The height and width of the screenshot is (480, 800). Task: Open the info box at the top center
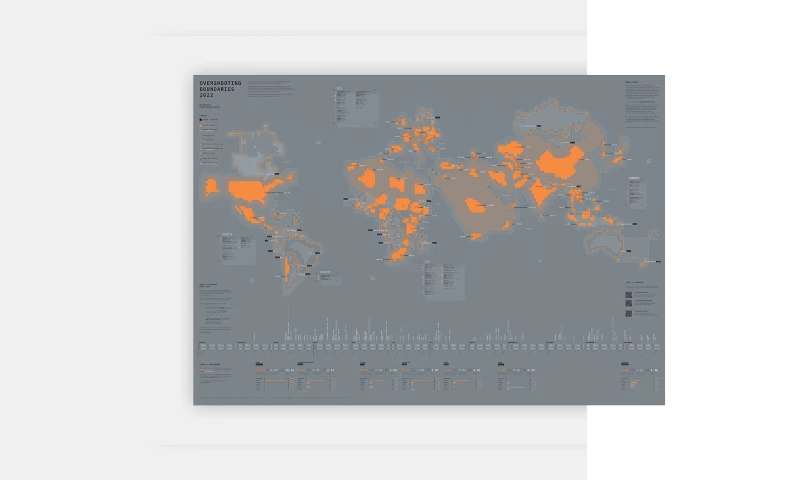click(x=355, y=107)
